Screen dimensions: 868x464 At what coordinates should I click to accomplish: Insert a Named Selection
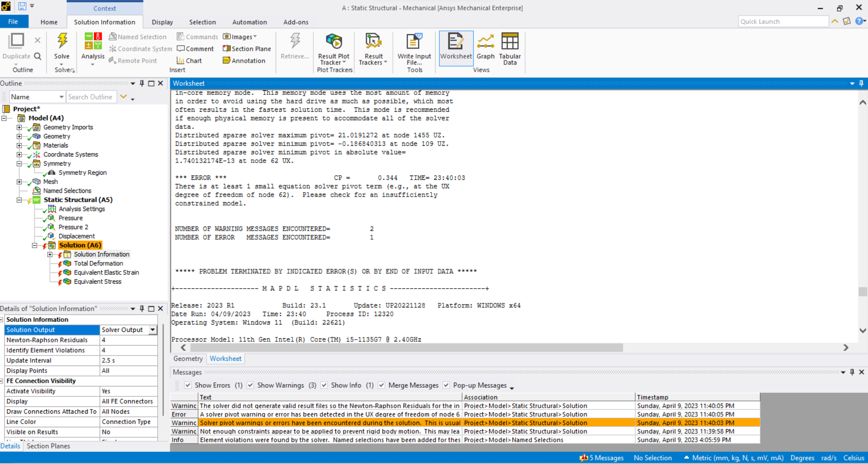pos(137,37)
